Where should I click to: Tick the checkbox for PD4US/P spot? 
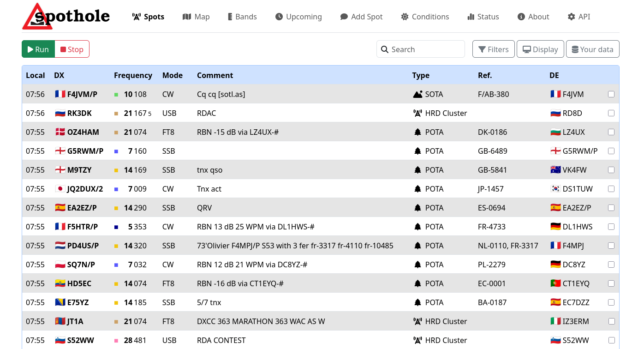(611, 246)
